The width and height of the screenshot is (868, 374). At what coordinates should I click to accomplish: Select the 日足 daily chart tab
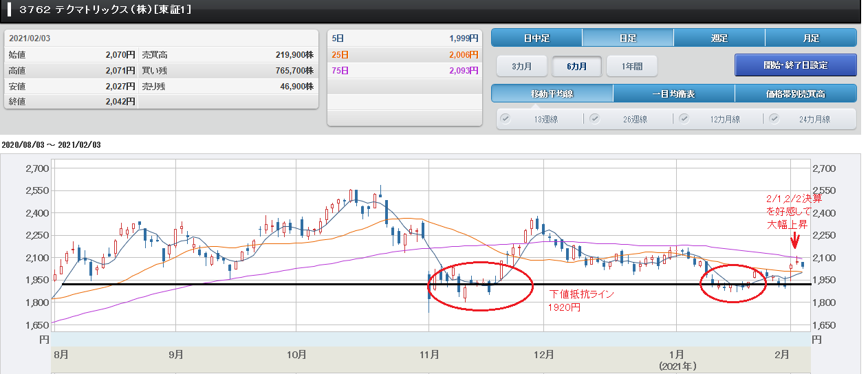point(627,38)
